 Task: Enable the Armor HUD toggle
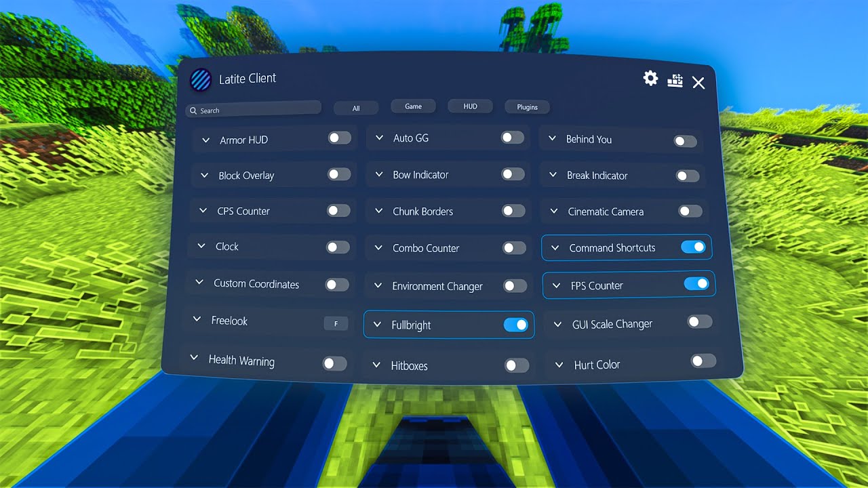click(340, 138)
